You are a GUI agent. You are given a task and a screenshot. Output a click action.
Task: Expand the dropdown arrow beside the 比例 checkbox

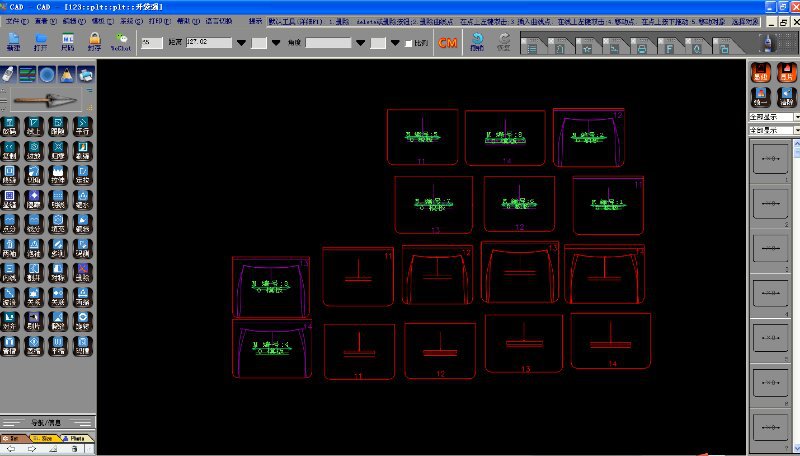point(395,43)
